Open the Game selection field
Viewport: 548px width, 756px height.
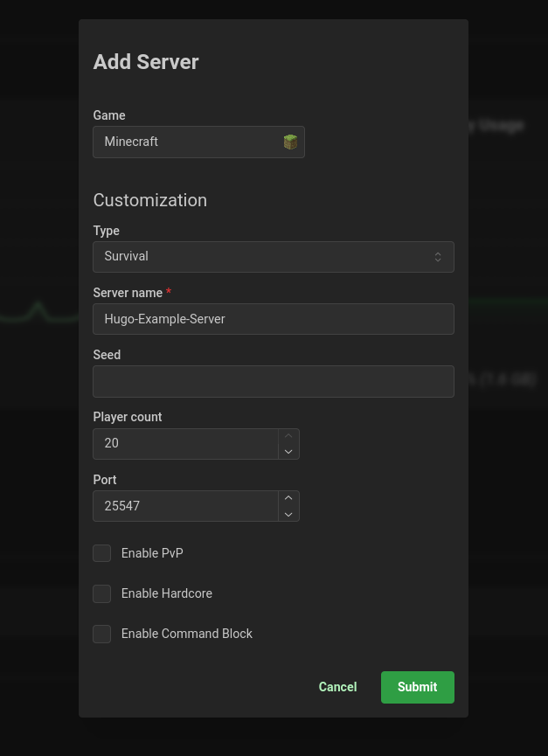point(188,142)
